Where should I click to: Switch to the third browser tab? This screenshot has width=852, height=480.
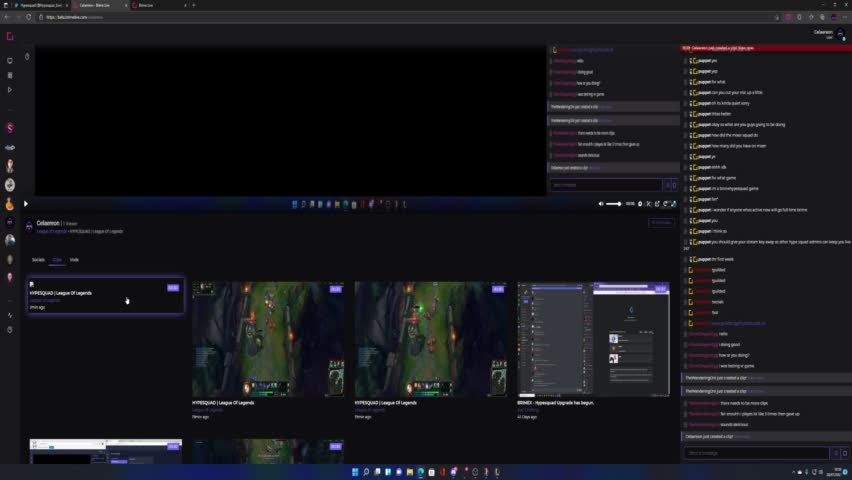point(159,5)
